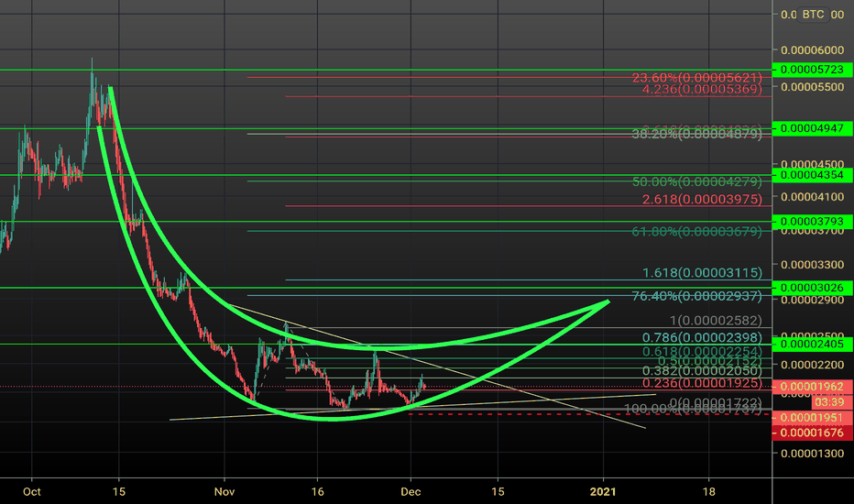Image resolution: width=854 pixels, height=504 pixels.
Task: Click the 0.00005500 price scale tick
Action: pos(812,87)
